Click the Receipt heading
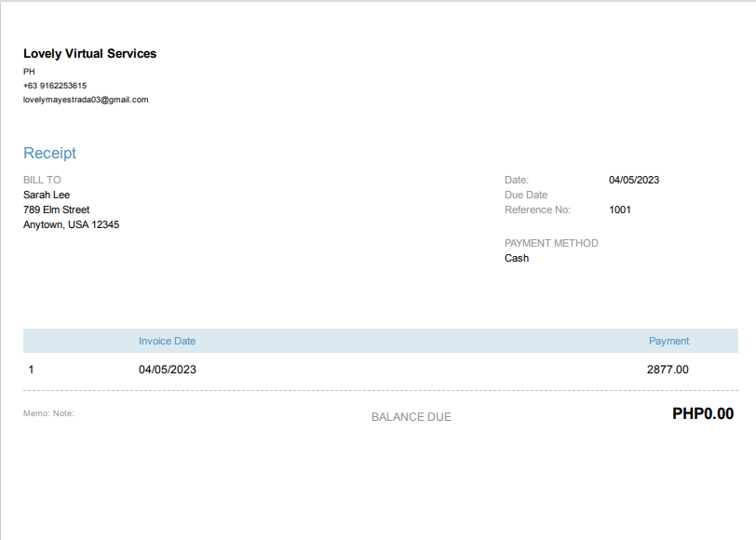The height and width of the screenshot is (540, 756). [49, 153]
